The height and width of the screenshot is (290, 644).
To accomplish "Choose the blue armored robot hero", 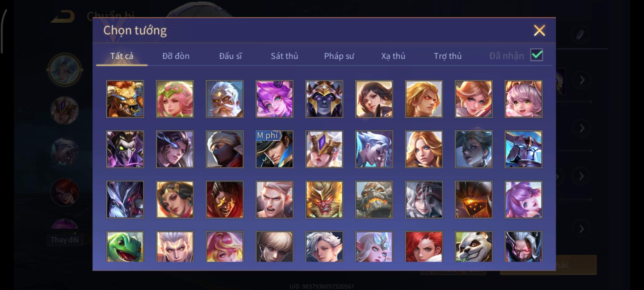I will pos(523,149).
